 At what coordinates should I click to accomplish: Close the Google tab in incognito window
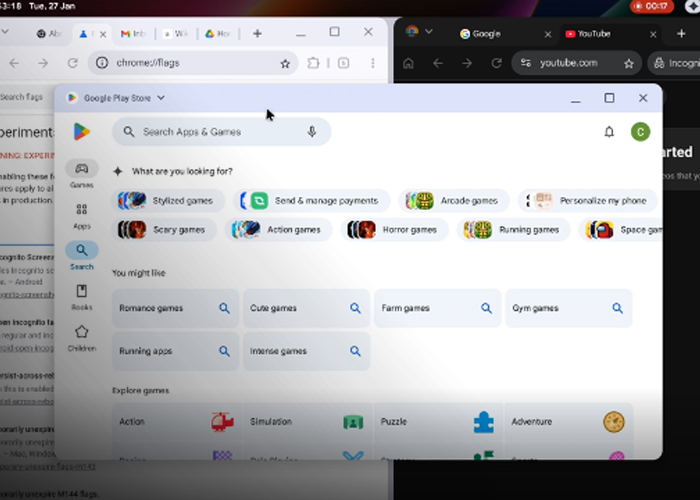coord(548,34)
